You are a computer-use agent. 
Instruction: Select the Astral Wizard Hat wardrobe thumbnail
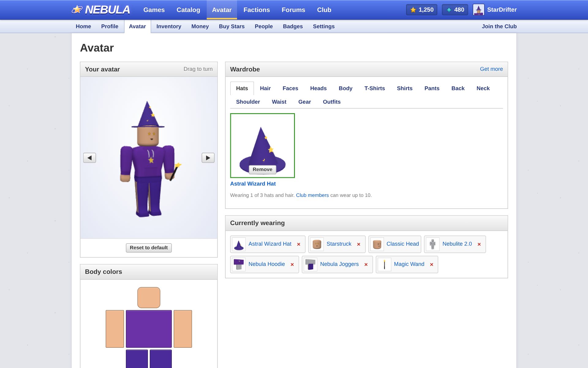262,145
